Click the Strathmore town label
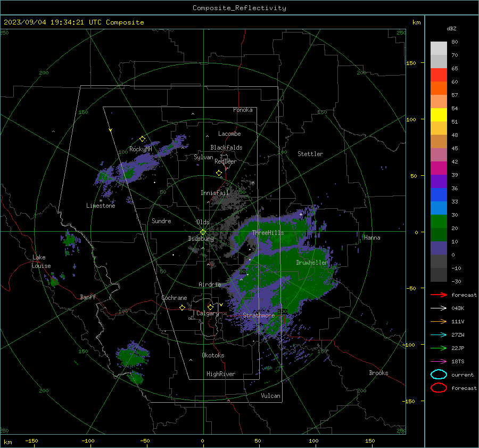 point(259,315)
